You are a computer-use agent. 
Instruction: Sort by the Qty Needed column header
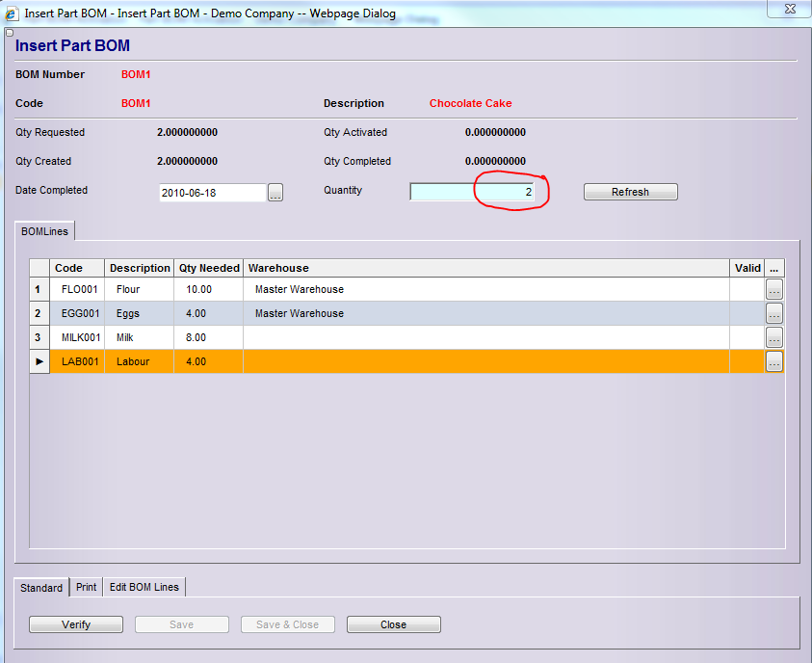point(209,268)
